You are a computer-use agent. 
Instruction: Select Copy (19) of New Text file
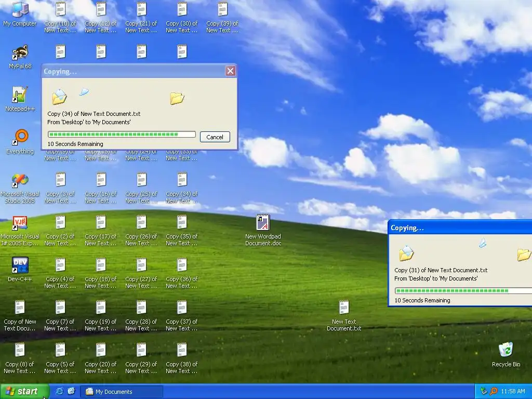100,315
